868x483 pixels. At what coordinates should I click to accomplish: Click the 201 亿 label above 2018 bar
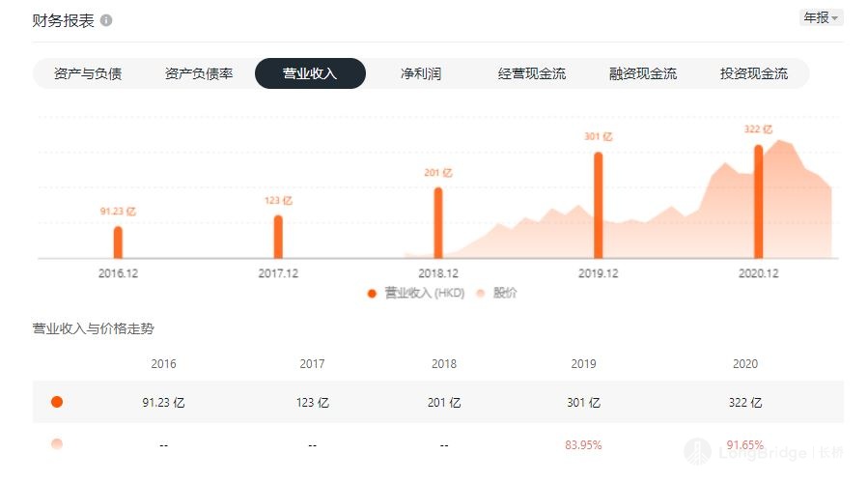click(438, 173)
